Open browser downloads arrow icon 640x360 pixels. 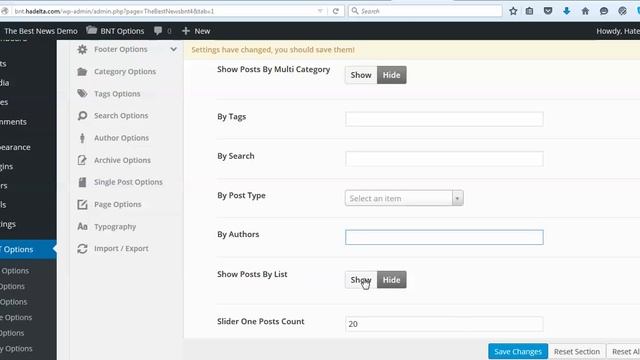click(x=567, y=11)
